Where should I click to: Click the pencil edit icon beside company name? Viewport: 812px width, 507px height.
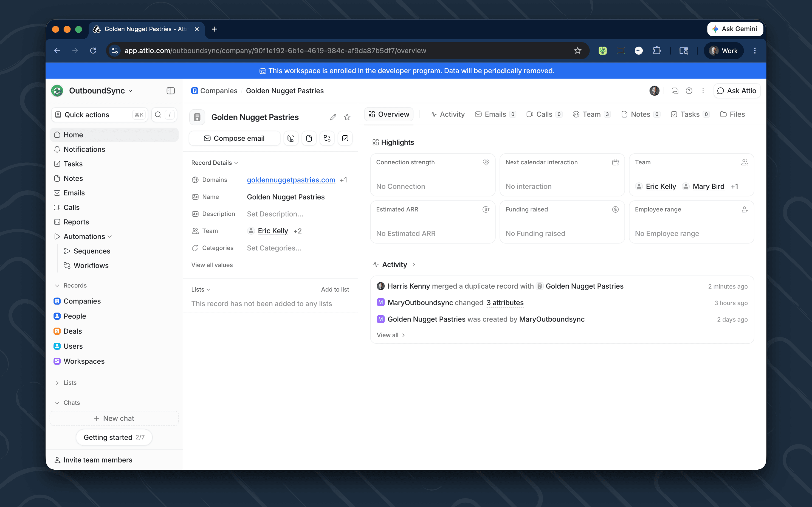coord(333,117)
